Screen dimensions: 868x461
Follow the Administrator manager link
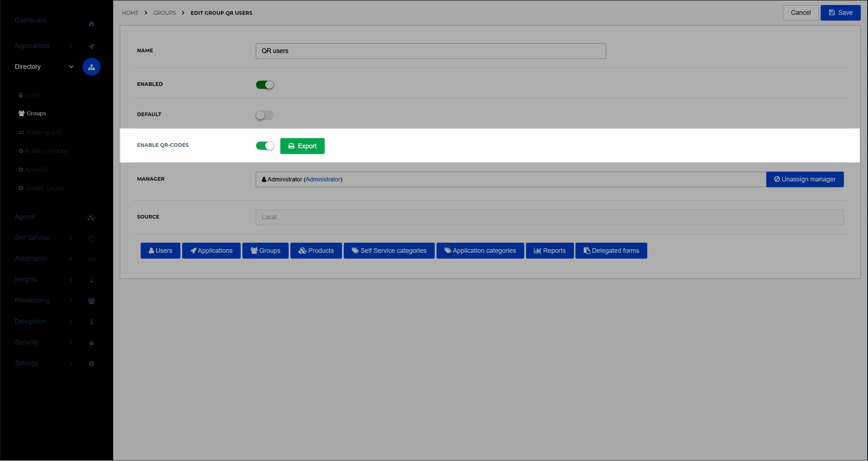point(323,180)
